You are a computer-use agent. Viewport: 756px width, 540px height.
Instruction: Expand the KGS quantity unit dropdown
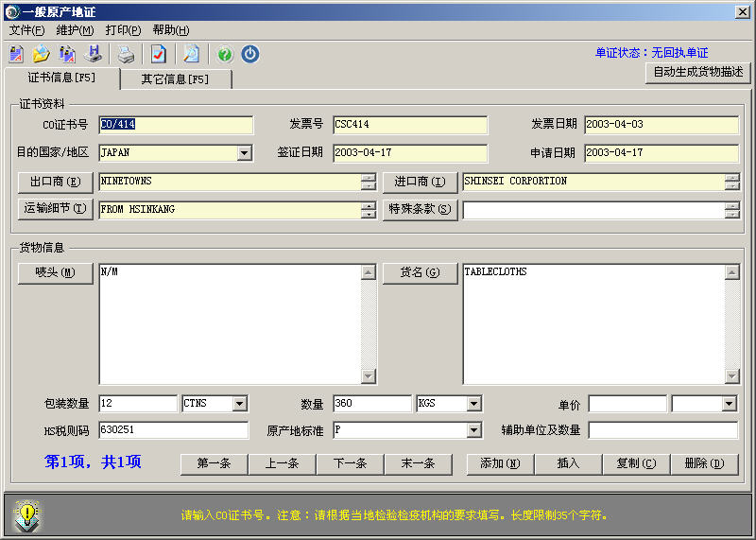(473, 404)
